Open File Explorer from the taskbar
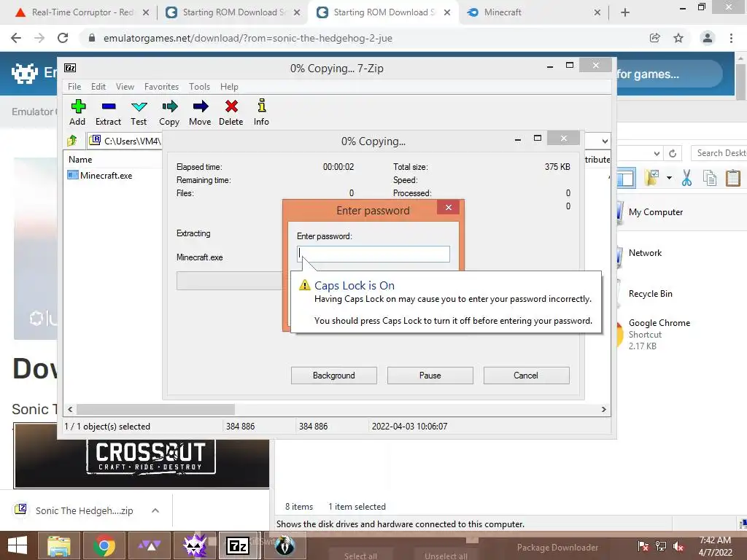This screenshot has width=747, height=560. [x=59, y=545]
